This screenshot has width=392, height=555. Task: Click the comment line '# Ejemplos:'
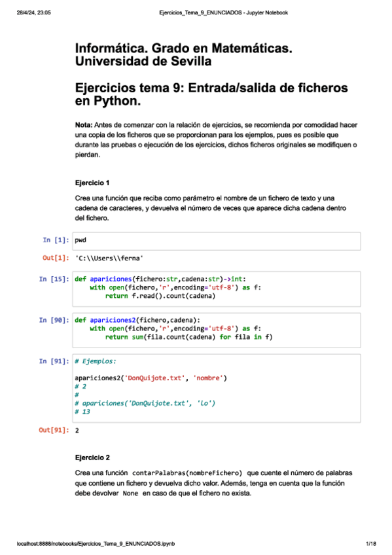tap(95, 361)
